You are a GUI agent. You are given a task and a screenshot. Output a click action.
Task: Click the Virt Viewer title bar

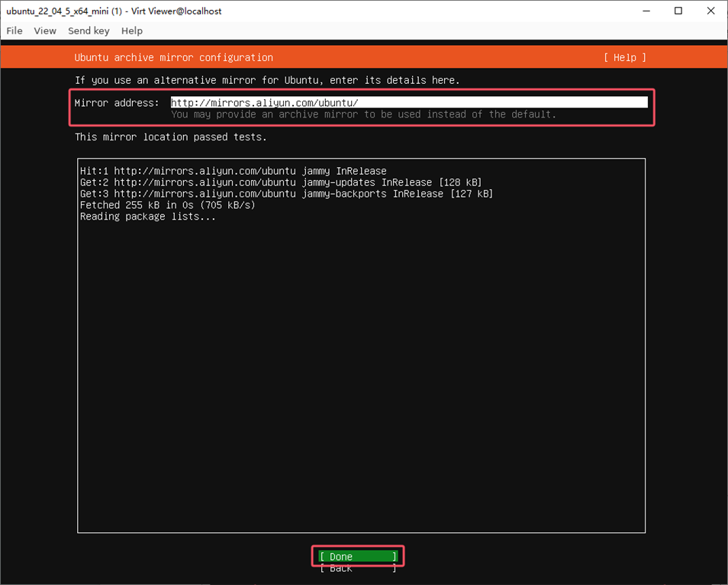pos(305,11)
